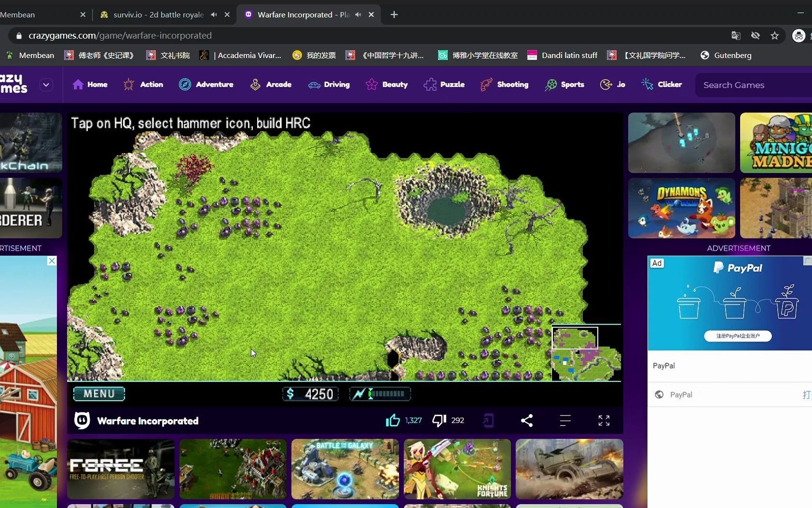812x508 pixels.
Task: Mute the Warfare Incorporated tab audio
Action: [358, 14]
